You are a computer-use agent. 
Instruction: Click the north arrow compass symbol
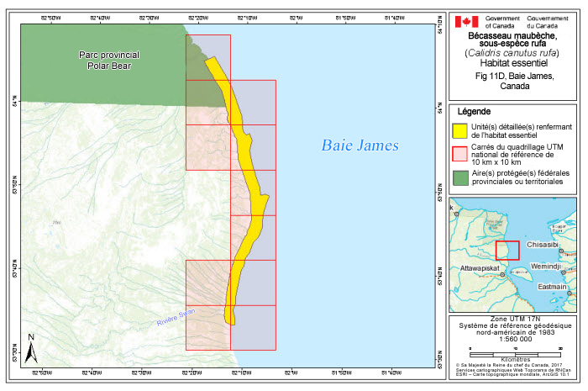pyautogui.click(x=30, y=348)
